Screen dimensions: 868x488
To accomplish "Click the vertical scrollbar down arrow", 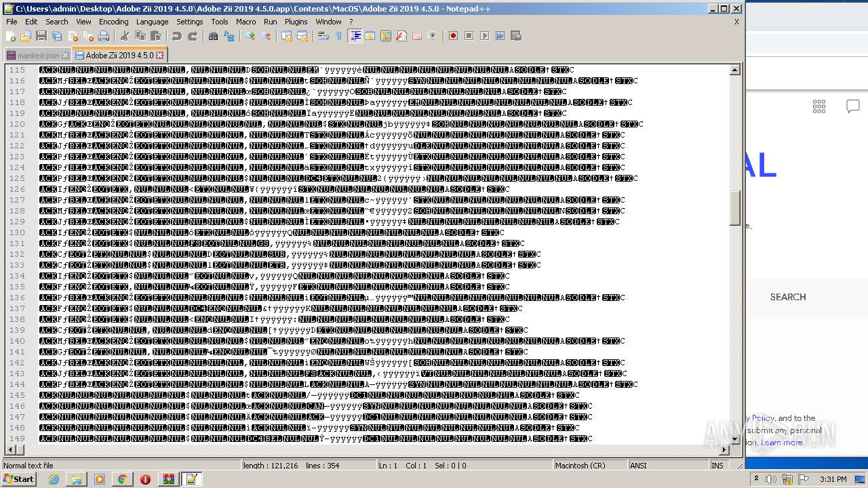I will click(x=735, y=440).
